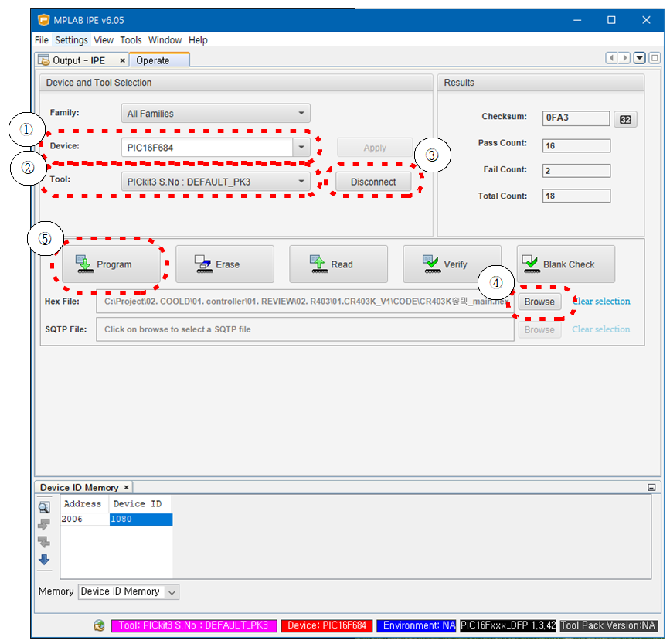Click the lower gray arrow icon in memory panel

[x=44, y=542]
